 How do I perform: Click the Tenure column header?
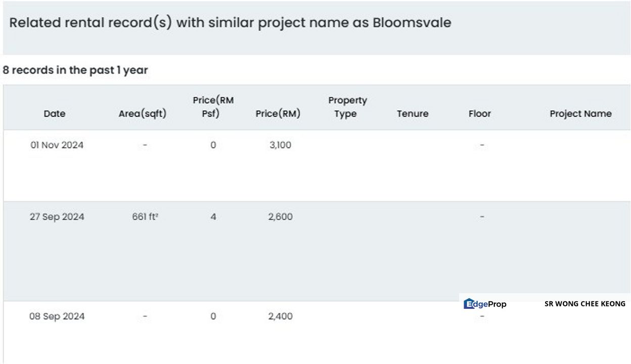click(x=413, y=114)
